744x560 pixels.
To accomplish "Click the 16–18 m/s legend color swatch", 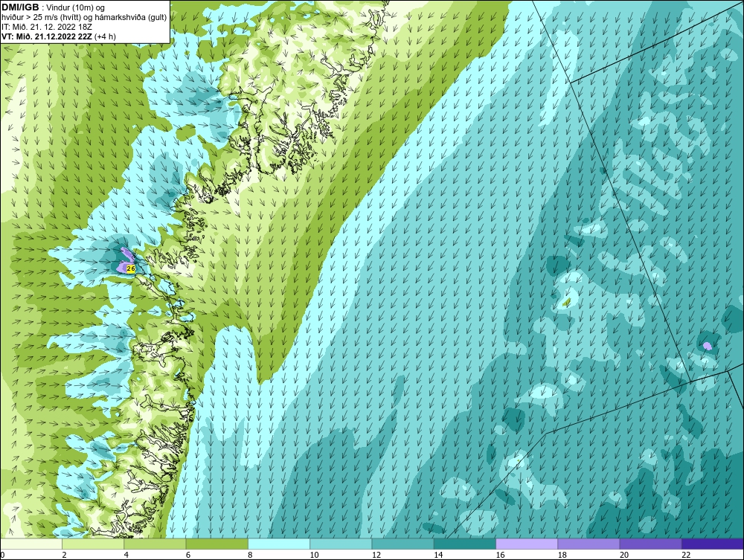I will pyautogui.click(x=527, y=544).
